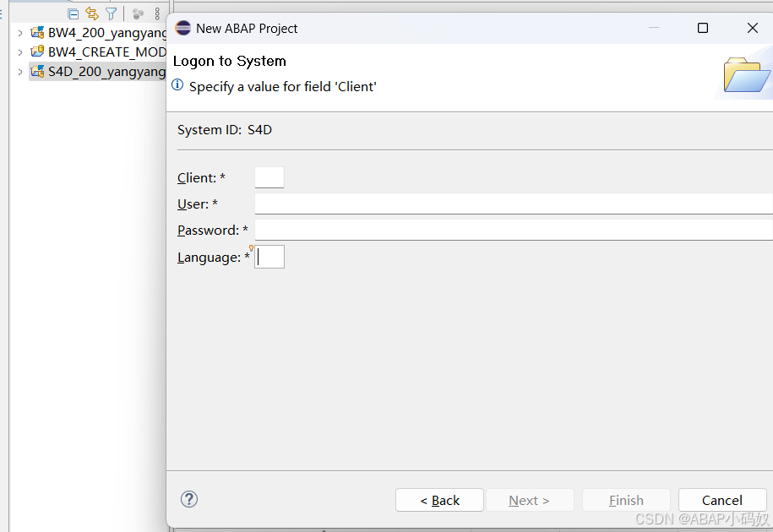Select BW4_200_yangyang project name in tree

click(x=107, y=33)
